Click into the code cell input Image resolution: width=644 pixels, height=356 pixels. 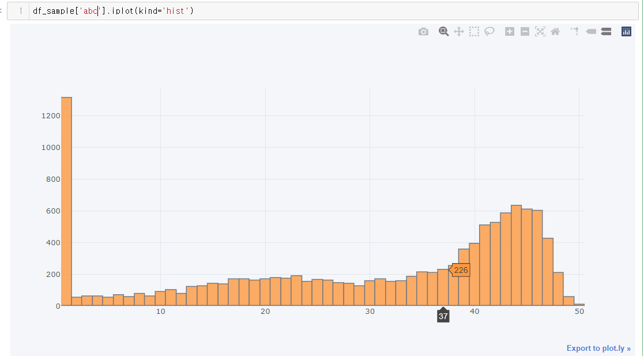[333, 11]
